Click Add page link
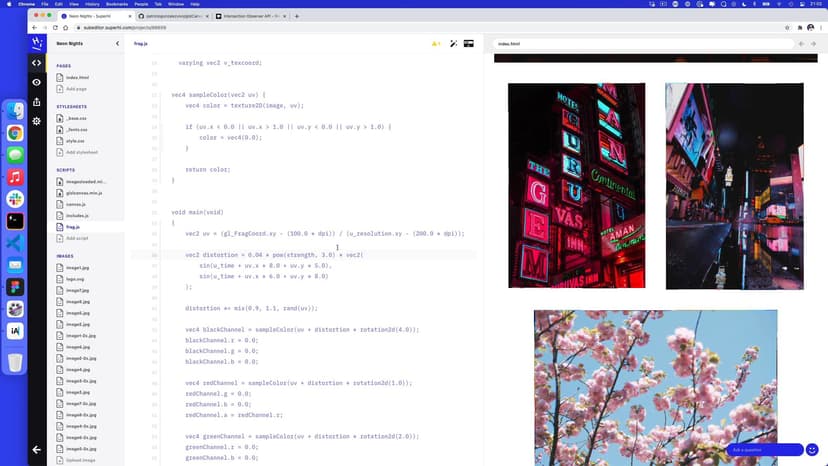This screenshot has width=828, height=466. click(76, 89)
